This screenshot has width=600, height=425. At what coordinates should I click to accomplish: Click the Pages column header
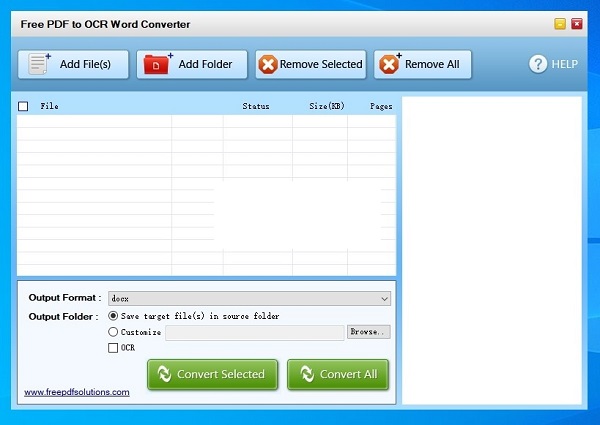tap(381, 106)
